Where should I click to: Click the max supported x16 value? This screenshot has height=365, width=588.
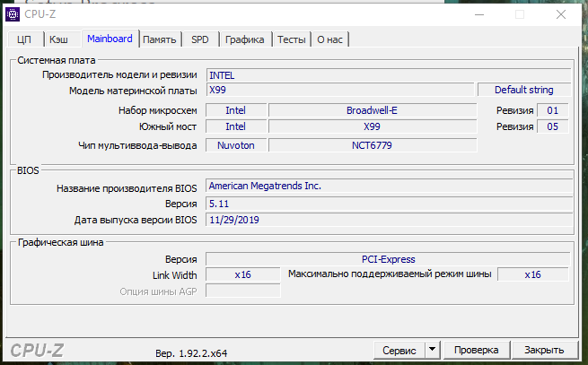point(533,274)
